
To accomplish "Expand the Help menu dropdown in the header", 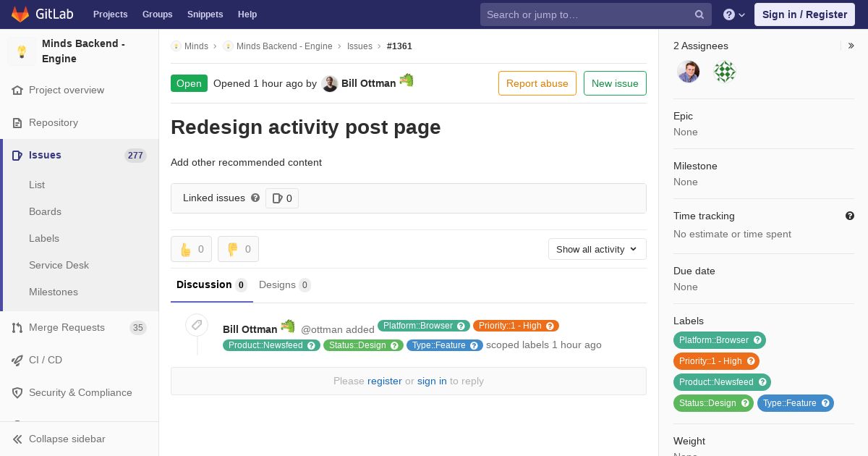I will [734, 14].
